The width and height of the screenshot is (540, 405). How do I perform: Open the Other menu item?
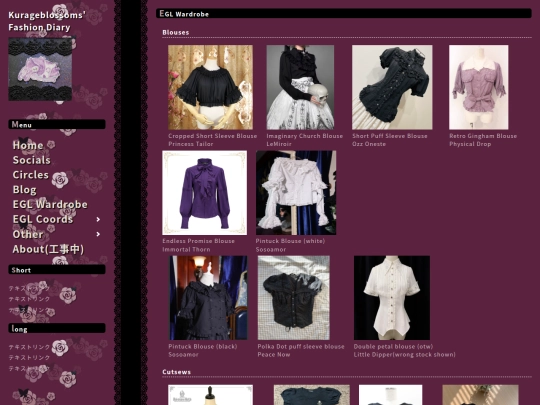click(x=28, y=234)
